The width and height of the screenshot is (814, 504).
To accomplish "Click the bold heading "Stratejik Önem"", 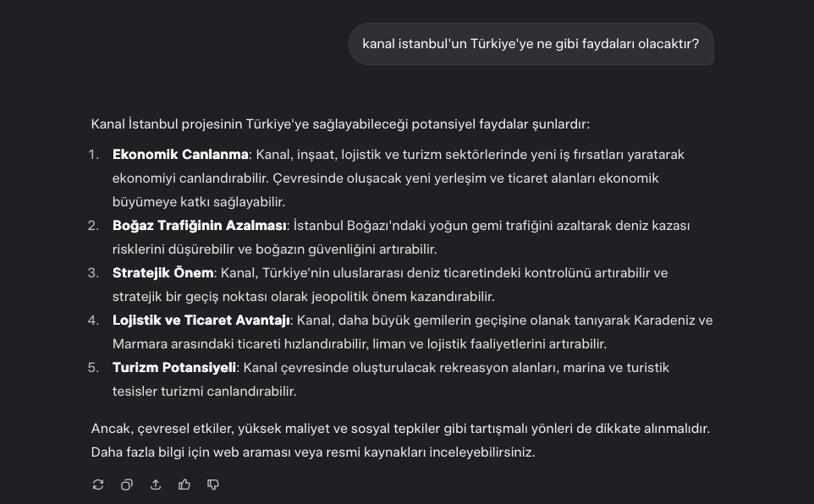I will click(163, 273).
